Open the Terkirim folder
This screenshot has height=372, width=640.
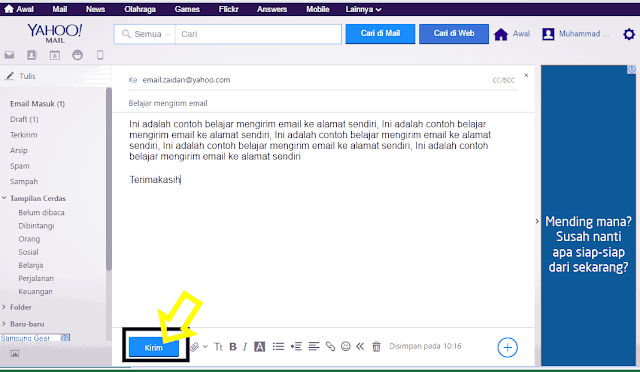[24, 135]
